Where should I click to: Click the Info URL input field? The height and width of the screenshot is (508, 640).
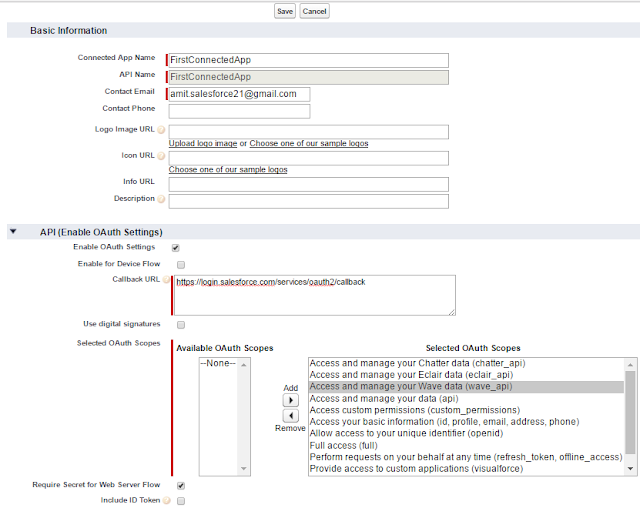pyautogui.click(x=309, y=184)
